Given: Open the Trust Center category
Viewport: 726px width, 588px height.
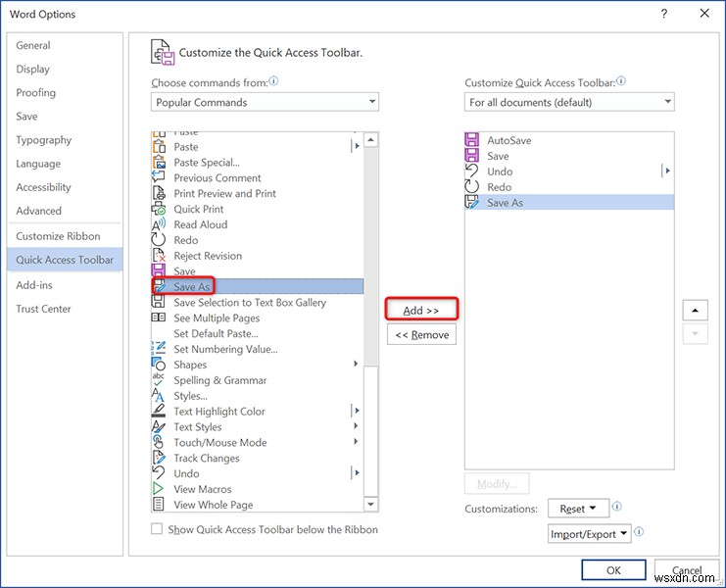Looking at the screenshot, I should pyautogui.click(x=43, y=309).
